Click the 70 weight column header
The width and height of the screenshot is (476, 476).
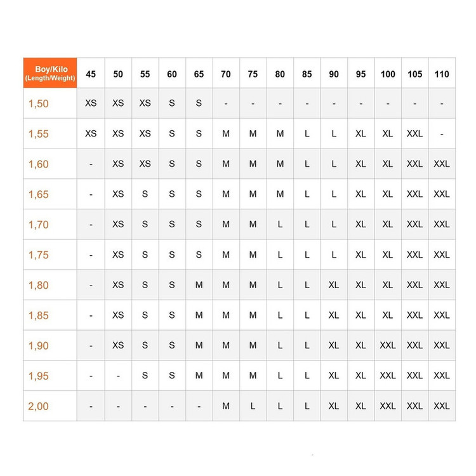[x=226, y=74]
